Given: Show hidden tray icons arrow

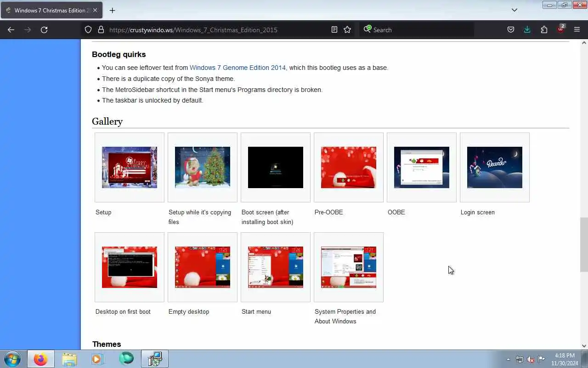Looking at the screenshot, I should (x=508, y=359).
